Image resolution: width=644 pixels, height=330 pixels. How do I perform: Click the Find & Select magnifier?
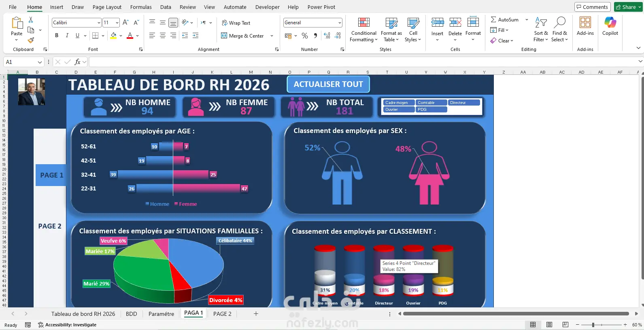tap(559, 23)
